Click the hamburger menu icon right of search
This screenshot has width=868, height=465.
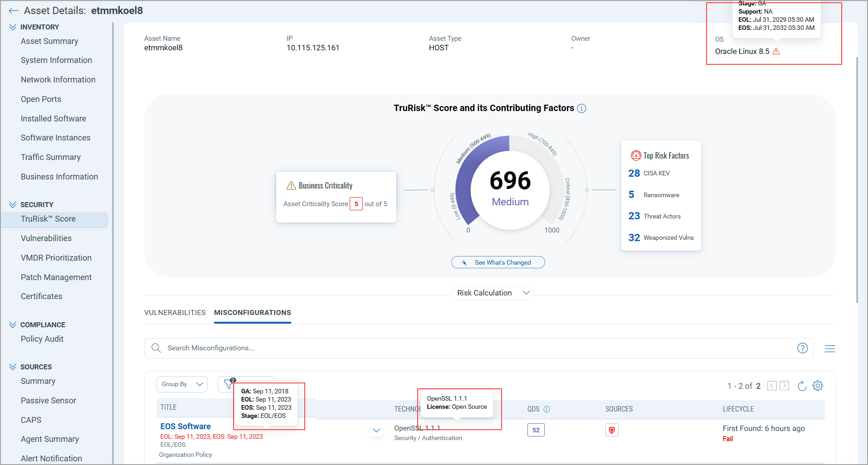(x=830, y=348)
